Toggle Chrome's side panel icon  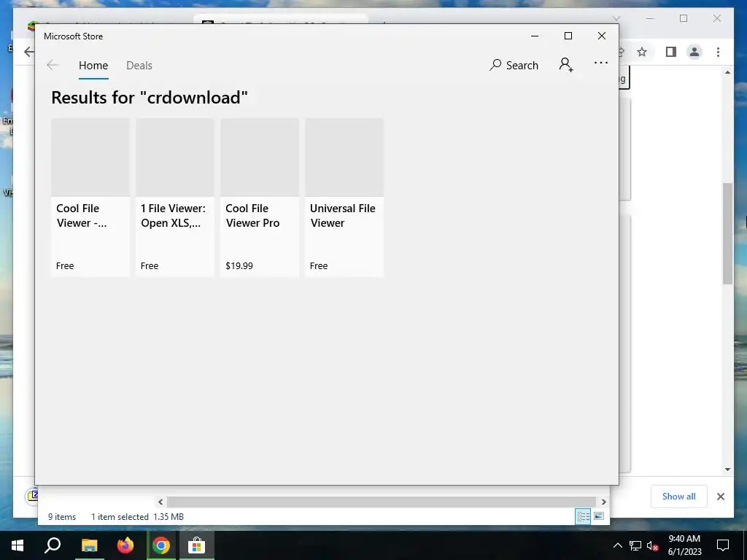tap(671, 52)
